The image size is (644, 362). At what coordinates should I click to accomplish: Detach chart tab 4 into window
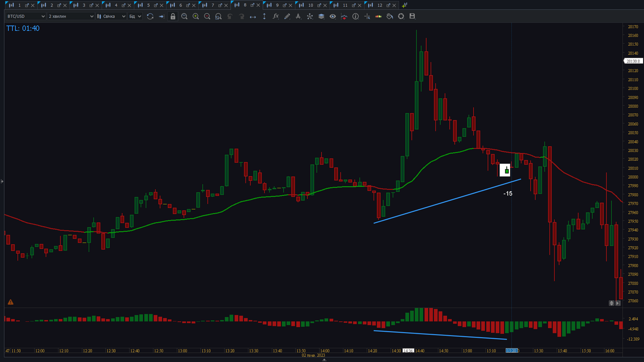point(123,5)
